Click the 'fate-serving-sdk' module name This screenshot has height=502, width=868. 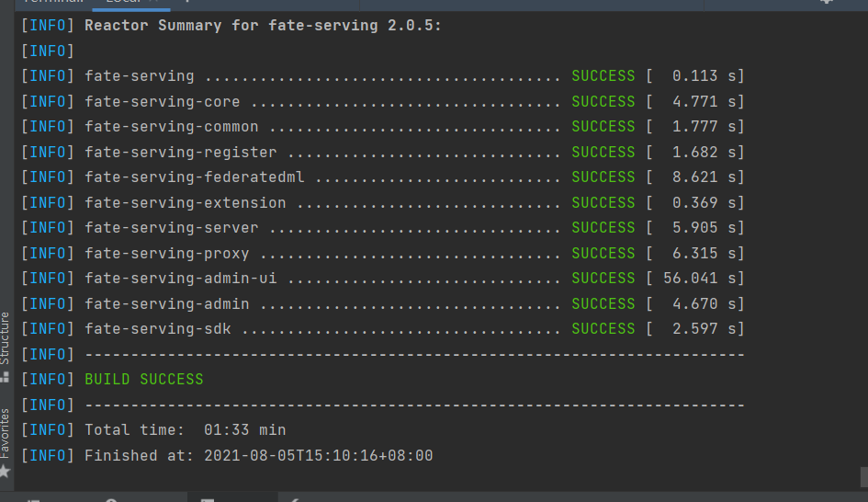(x=158, y=329)
